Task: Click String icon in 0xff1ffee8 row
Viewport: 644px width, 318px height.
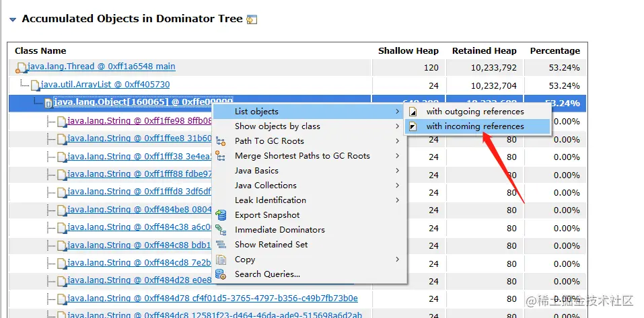Action: pos(62,140)
